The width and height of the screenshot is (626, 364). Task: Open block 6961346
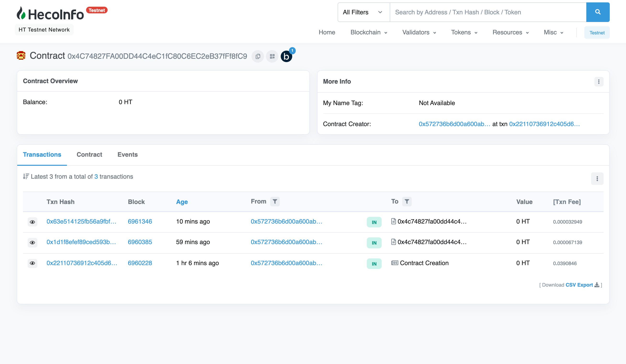140,222
